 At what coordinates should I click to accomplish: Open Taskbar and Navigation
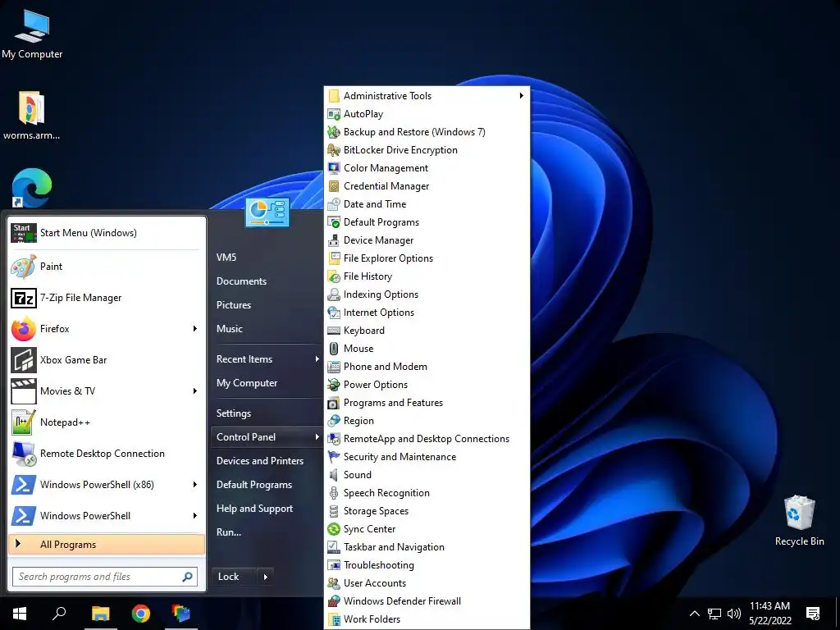[394, 547]
